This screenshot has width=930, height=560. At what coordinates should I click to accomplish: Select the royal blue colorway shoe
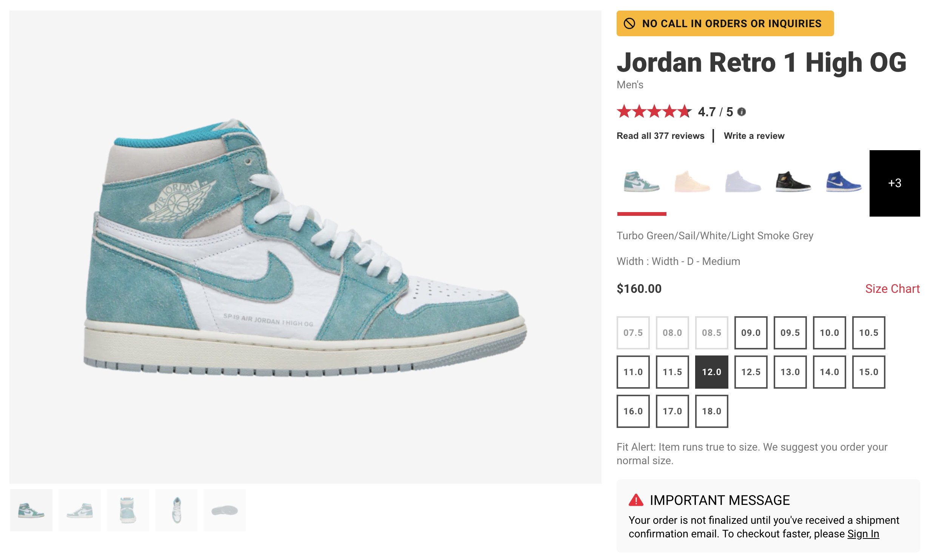844,182
